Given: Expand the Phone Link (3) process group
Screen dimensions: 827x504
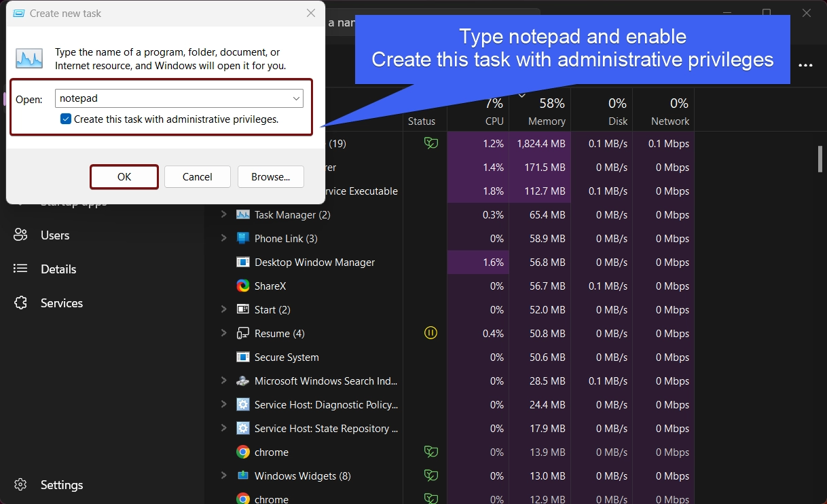Looking at the screenshot, I should tap(223, 238).
